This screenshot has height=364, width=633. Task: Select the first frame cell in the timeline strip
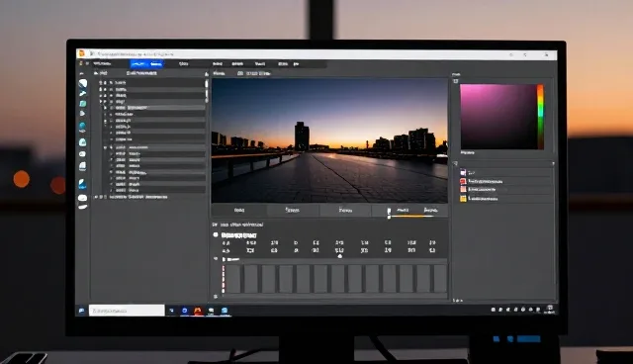tap(233, 279)
